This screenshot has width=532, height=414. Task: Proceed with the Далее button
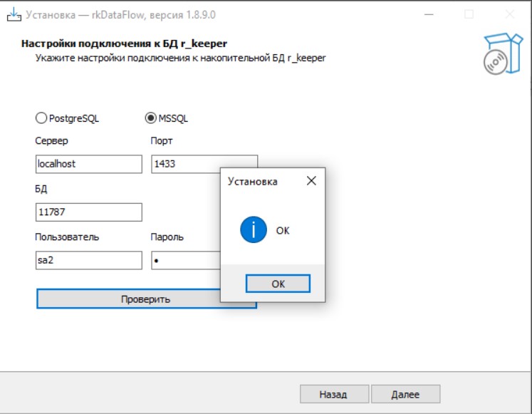click(405, 394)
